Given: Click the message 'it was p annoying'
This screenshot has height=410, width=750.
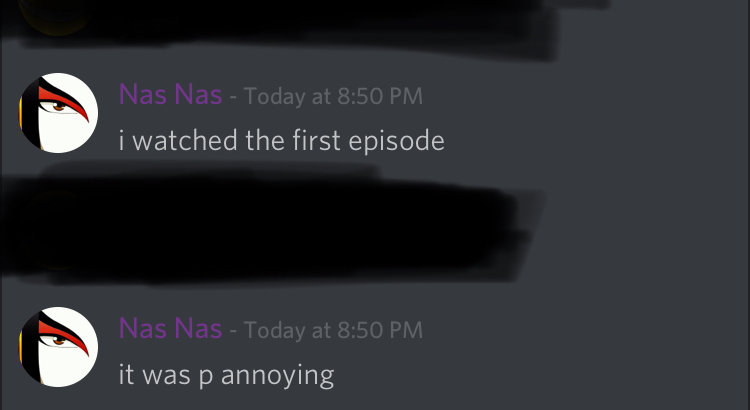Looking at the screenshot, I should pyautogui.click(x=226, y=376).
